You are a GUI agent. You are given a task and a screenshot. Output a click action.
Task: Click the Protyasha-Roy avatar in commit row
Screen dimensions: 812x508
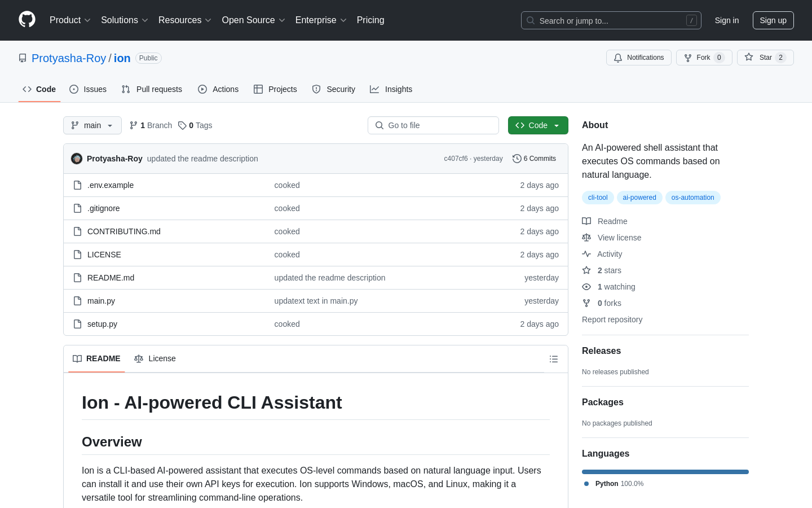[77, 159]
